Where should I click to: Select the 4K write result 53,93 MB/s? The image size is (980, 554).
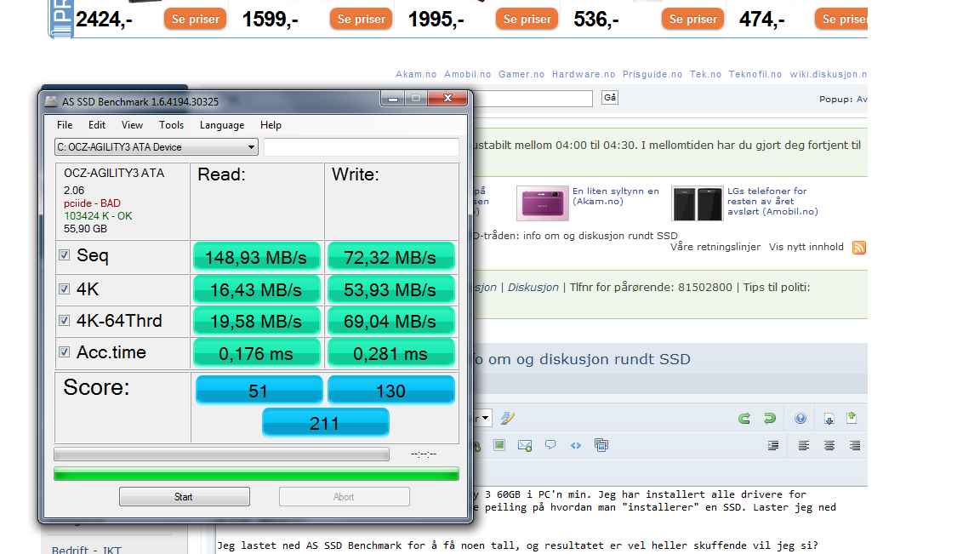pyautogui.click(x=390, y=289)
